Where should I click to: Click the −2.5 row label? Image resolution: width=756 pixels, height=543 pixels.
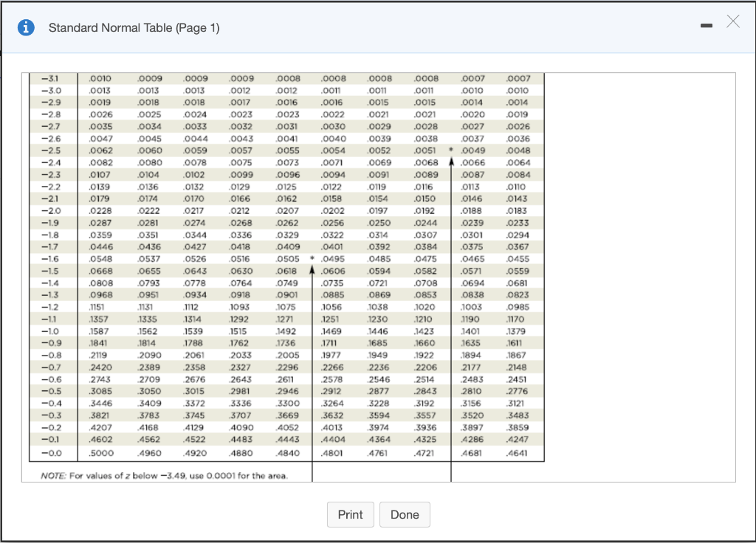[x=51, y=151]
